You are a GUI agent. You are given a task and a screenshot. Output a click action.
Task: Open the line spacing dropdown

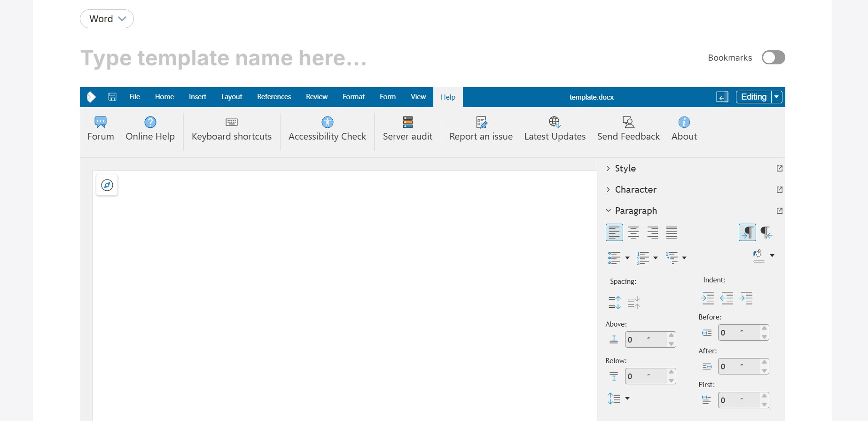(x=618, y=398)
